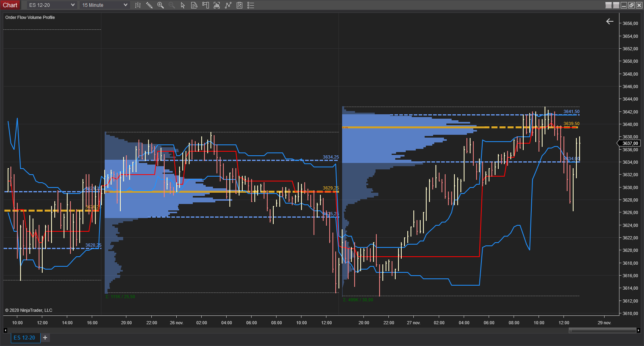
Task: Open chart Properties list icon
Action: (x=251, y=5)
